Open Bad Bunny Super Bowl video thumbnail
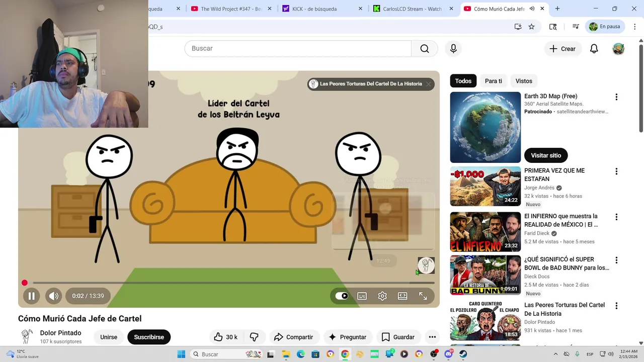 486,275
